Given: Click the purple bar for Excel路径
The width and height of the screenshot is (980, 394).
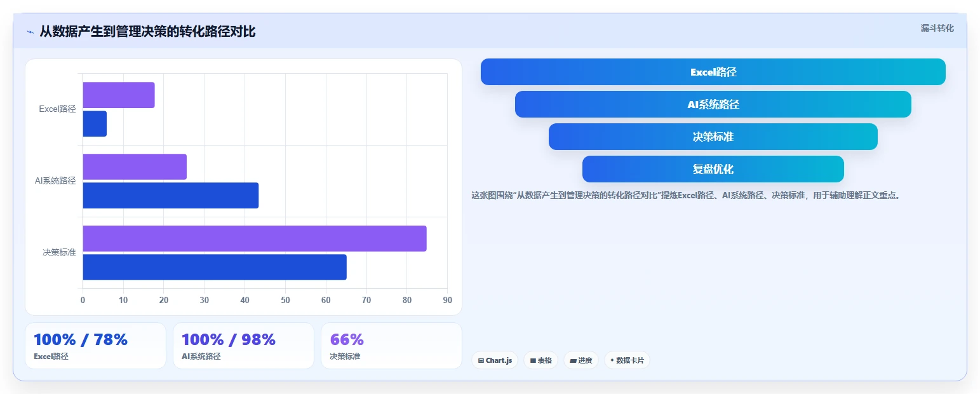Looking at the screenshot, I should (x=119, y=95).
